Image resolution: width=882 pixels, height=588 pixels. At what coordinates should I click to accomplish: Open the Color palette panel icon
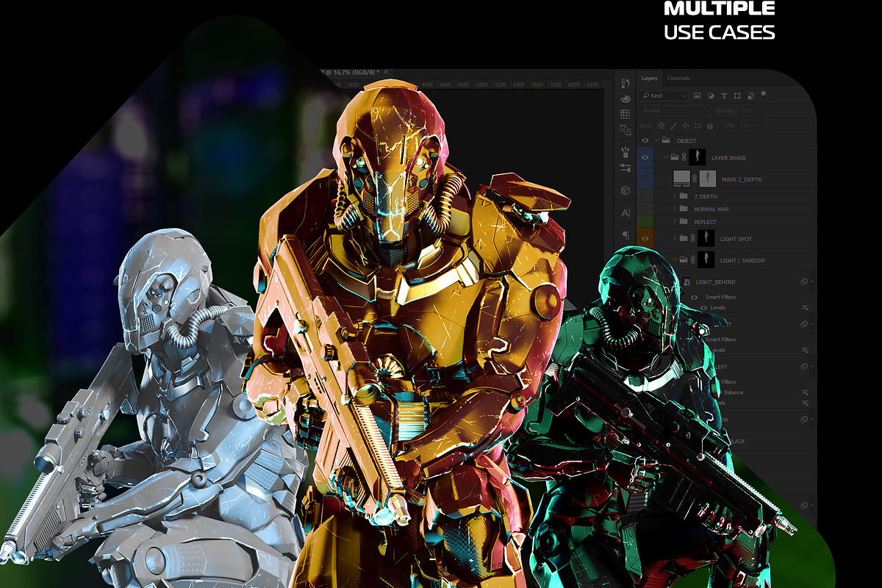[x=625, y=99]
